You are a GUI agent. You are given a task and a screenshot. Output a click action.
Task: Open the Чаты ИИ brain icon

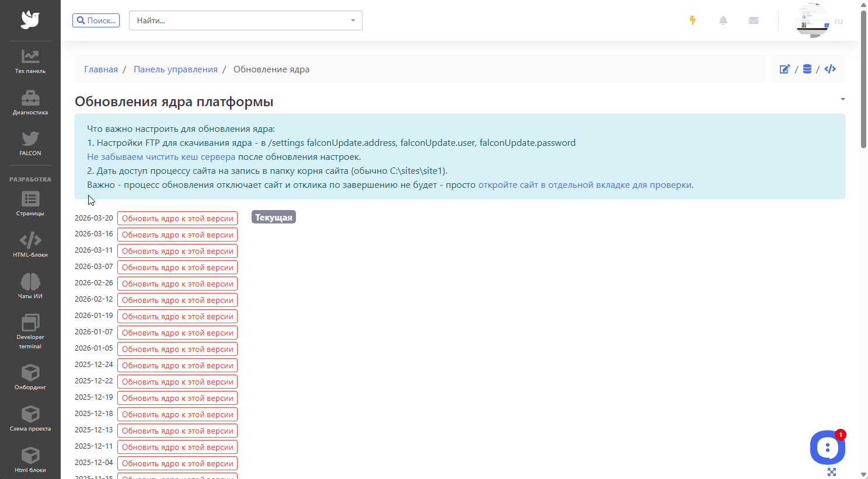click(30, 286)
